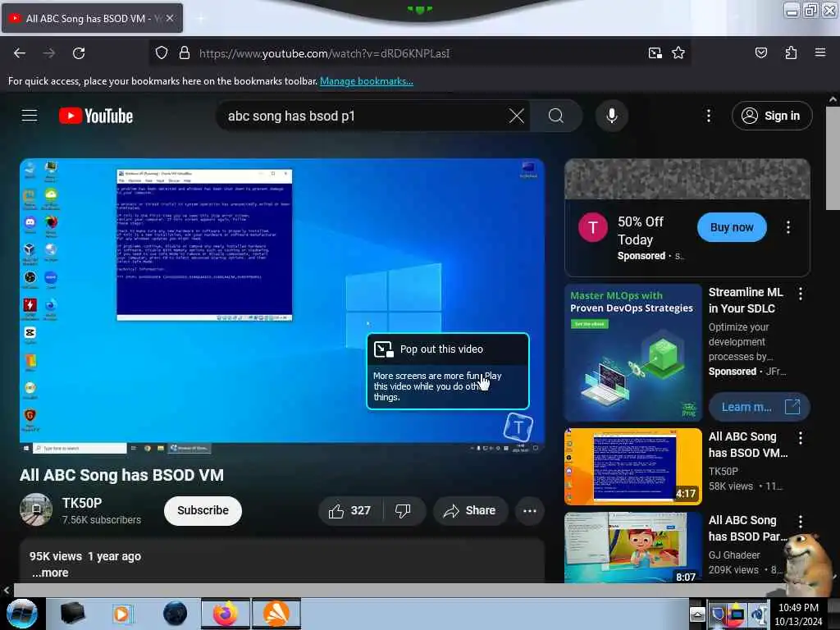840x630 pixels.
Task: Click the horizontal scrollbar left arrow
Action: click(7, 590)
